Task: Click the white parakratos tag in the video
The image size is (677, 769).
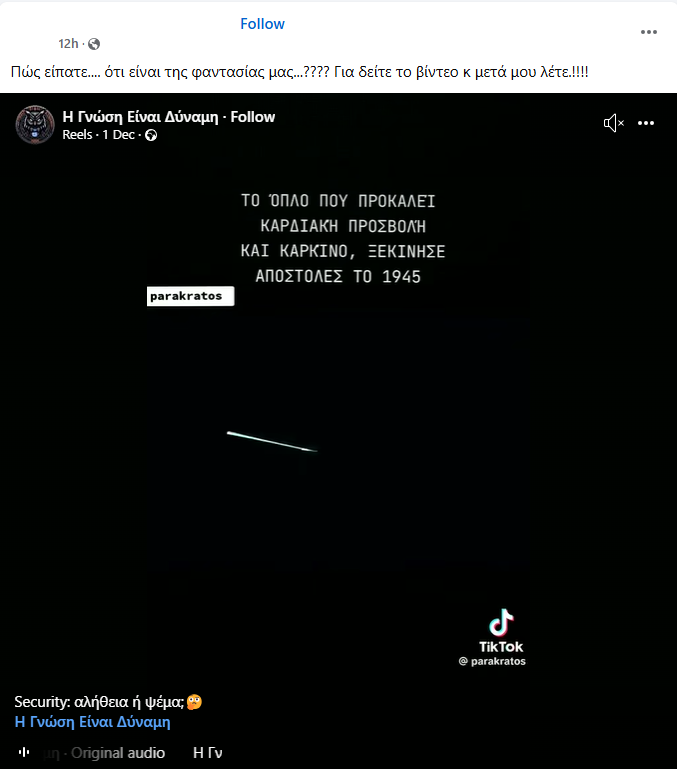Action: tap(190, 296)
